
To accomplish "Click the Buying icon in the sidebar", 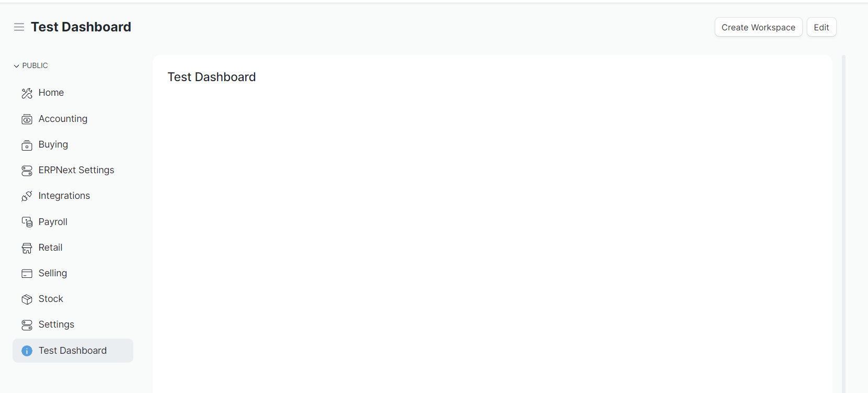I will (x=27, y=145).
